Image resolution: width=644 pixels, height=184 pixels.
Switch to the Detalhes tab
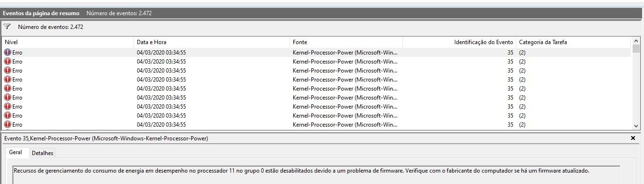[x=42, y=153]
